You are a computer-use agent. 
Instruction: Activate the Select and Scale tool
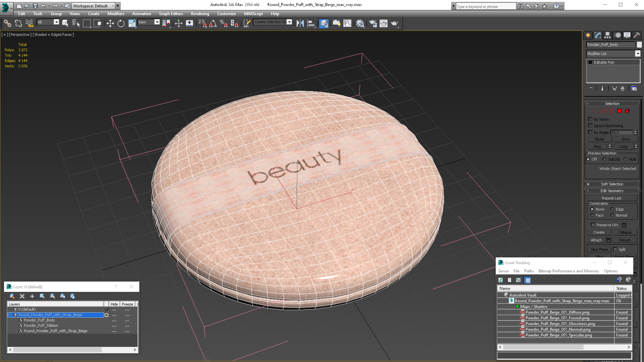click(x=132, y=23)
